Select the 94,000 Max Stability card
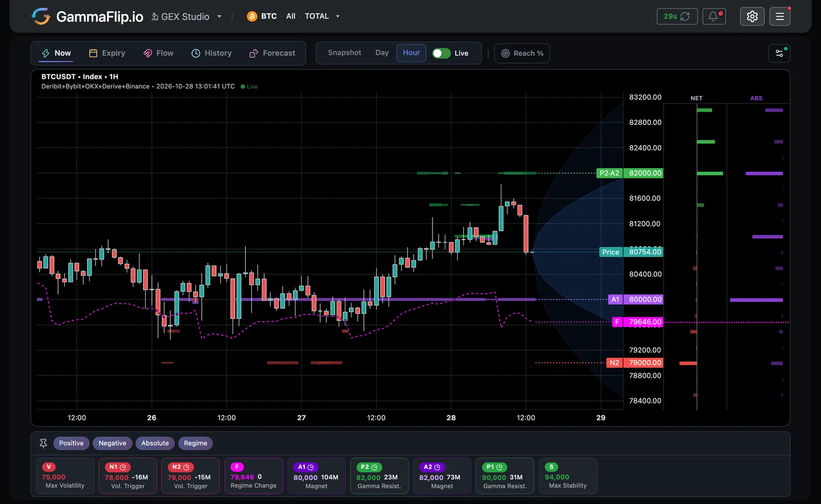 pyautogui.click(x=568, y=476)
